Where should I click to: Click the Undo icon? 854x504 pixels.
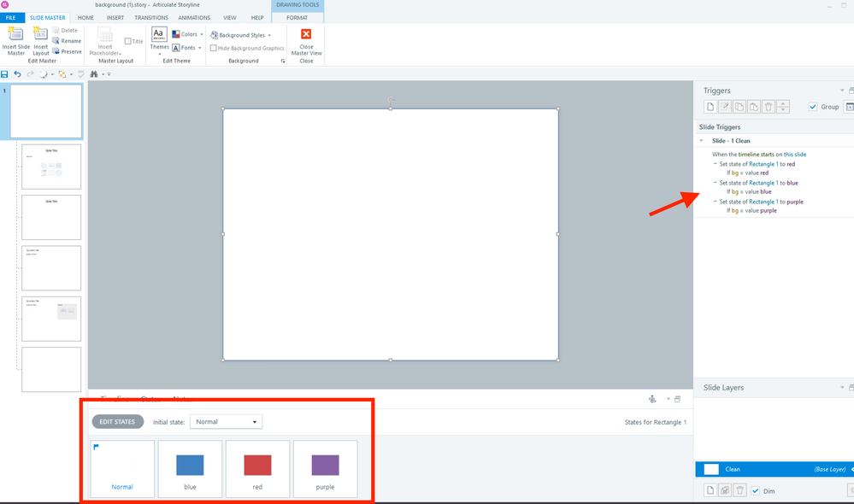point(17,74)
